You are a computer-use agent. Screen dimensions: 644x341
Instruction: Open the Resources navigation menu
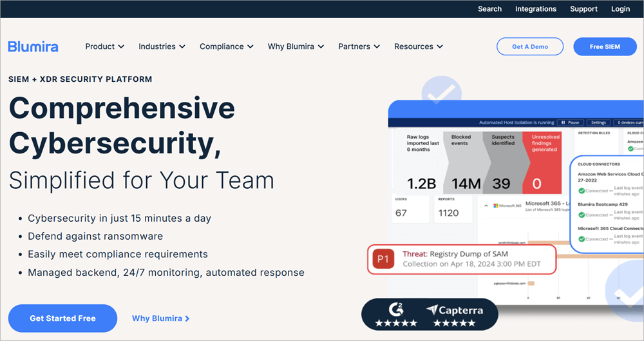point(418,46)
